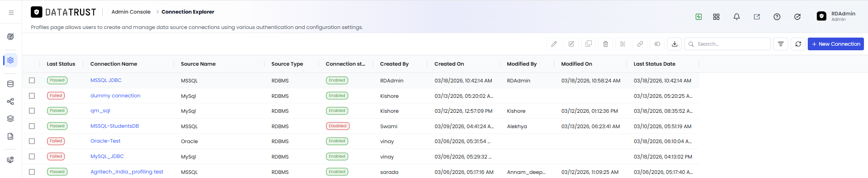
Task: Open the qm_sql connection link
Action: (100, 111)
